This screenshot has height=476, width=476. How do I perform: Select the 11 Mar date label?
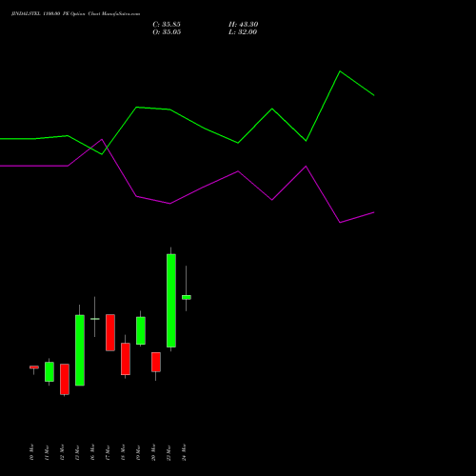(x=47, y=452)
